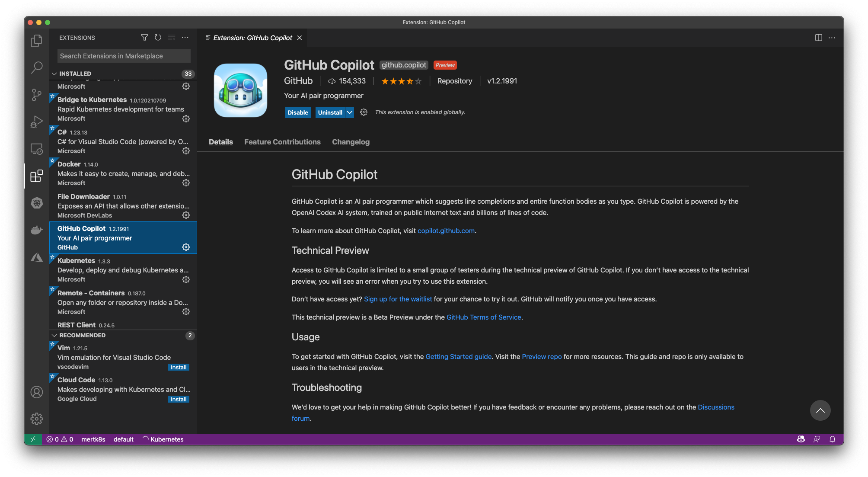Image resolution: width=868 pixels, height=477 pixels.
Task: Install the Cloud Code extension
Action: pos(179,399)
